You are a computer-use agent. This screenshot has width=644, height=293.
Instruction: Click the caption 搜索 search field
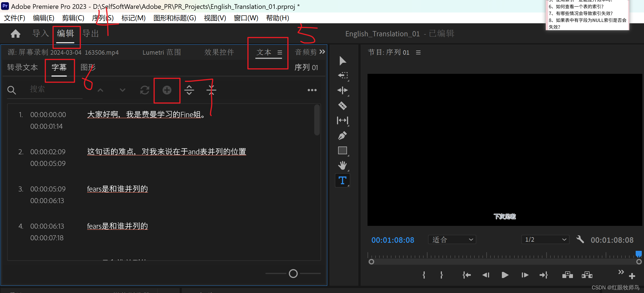point(56,90)
